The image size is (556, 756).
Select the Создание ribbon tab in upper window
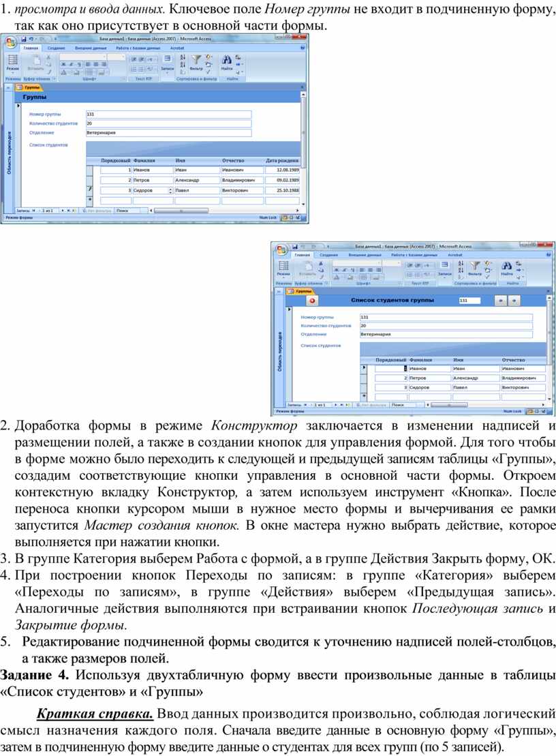pyautogui.click(x=57, y=48)
